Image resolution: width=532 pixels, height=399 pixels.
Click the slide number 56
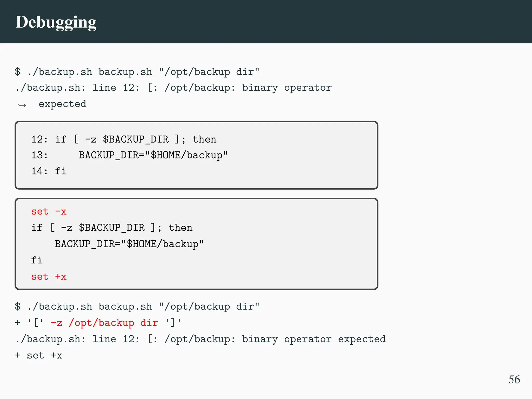pos(514,380)
